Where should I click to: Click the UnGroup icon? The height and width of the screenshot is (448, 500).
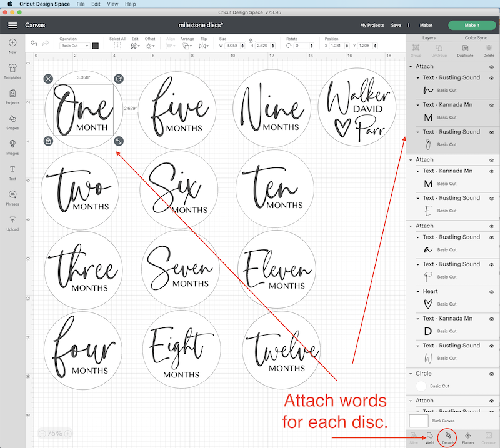point(439,51)
